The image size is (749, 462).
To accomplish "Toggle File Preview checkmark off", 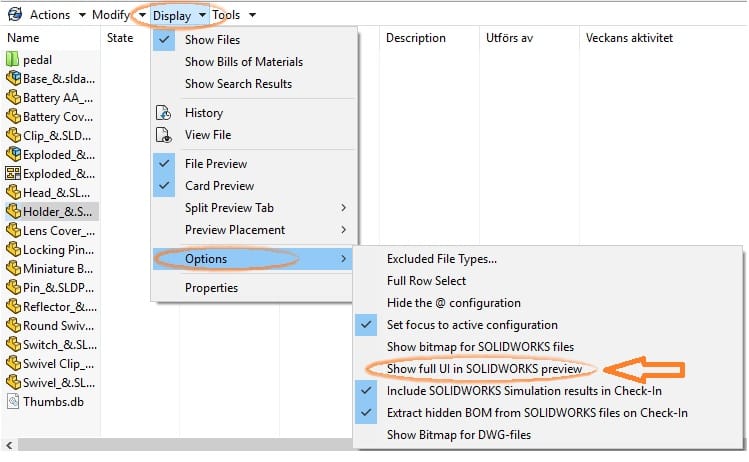I will [215, 164].
